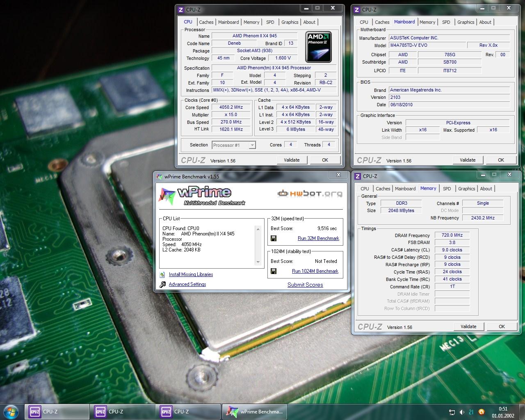Switch to the first CPU-Z taskbar button
The image size is (525, 420).
(x=57, y=411)
